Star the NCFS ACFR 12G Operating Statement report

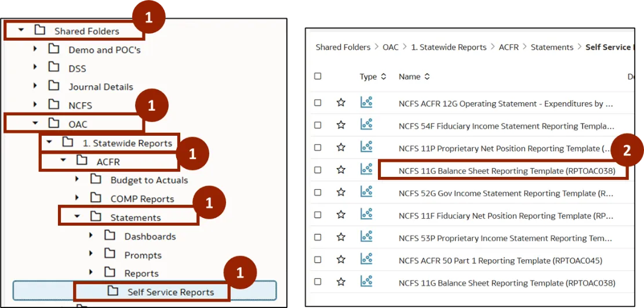[x=341, y=103]
